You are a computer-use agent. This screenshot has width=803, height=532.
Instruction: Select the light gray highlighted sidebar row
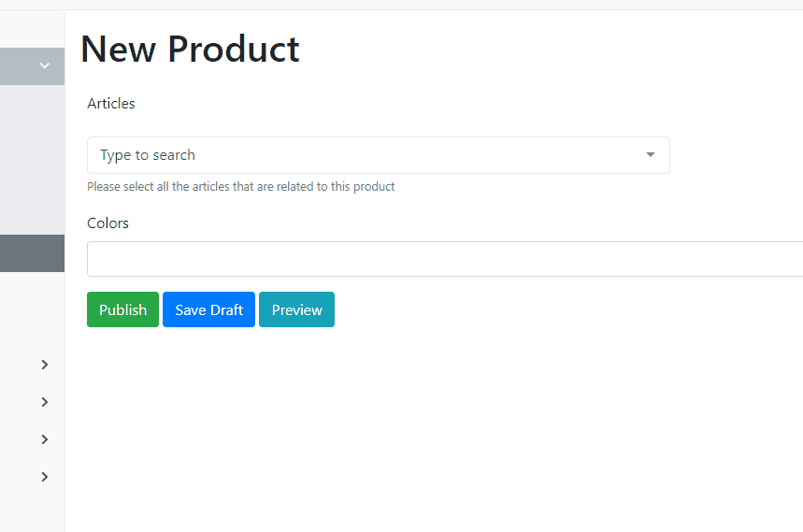[33, 66]
